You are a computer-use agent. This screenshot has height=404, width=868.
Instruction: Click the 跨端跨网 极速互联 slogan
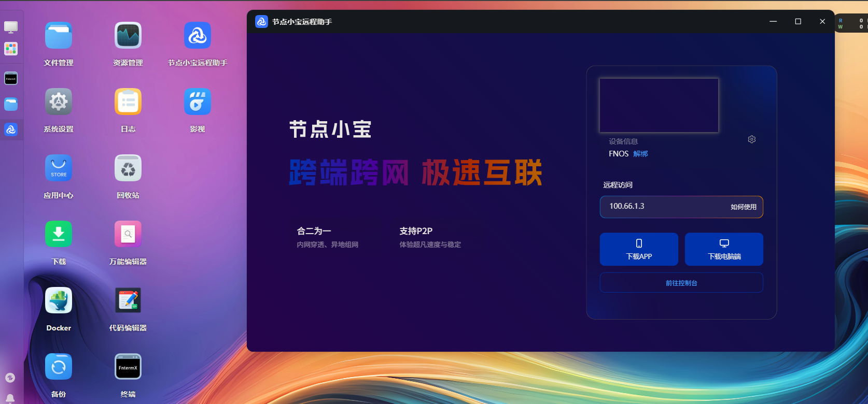pos(415,172)
